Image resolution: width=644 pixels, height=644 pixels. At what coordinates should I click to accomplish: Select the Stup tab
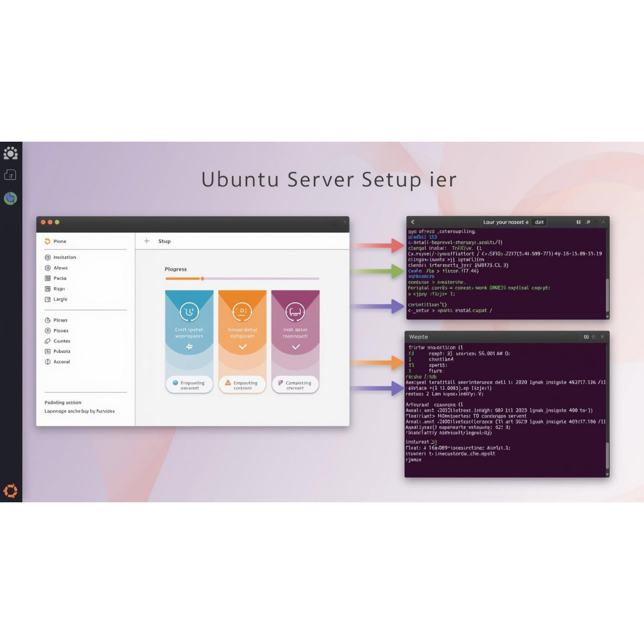pyautogui.click(x=164, y=241)
